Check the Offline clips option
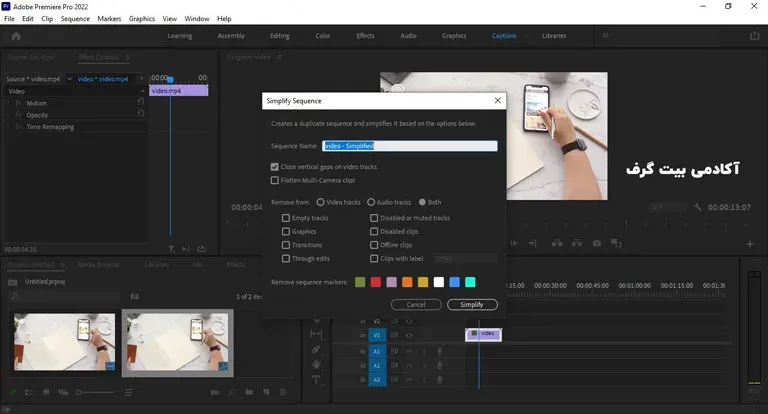Viewport: 768px width, 414px height. coord(374,245)
